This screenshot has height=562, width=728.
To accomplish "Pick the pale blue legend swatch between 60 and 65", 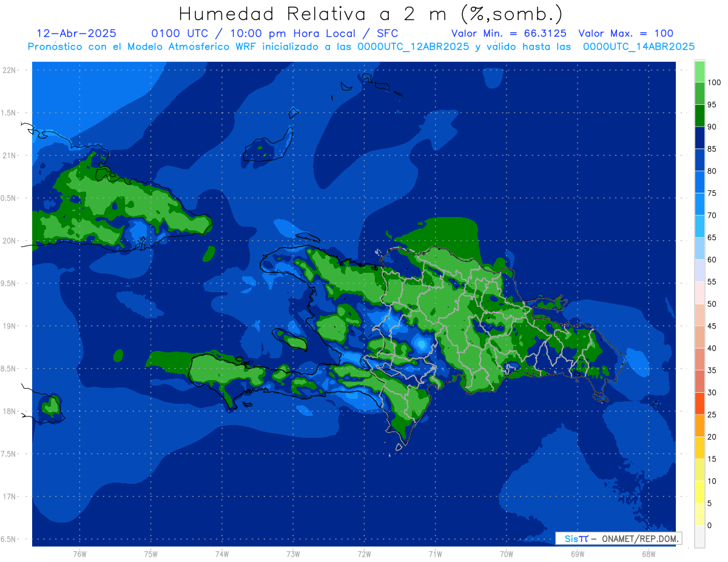I will (699, 249).
